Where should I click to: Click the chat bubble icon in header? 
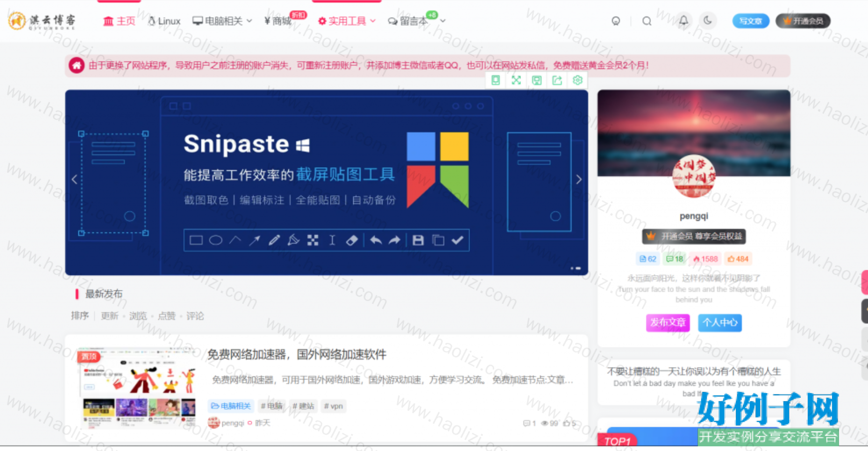click(x=616, y=21)
